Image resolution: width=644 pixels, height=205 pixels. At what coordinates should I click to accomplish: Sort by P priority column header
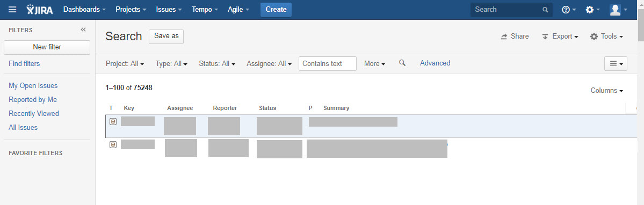[310, 108]
